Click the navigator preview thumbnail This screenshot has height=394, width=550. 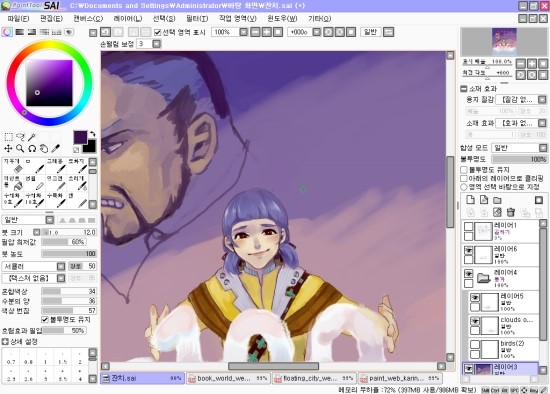tap(504, 41)
